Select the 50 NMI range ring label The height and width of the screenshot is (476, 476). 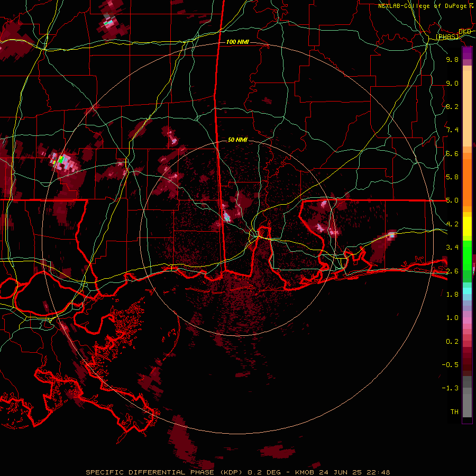coord(237,140)
